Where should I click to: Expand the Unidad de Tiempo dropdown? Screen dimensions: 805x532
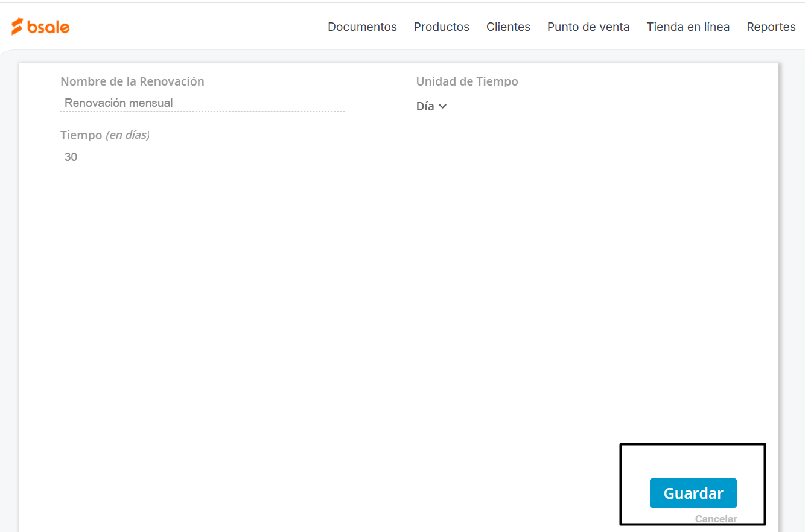pos(431,106)
